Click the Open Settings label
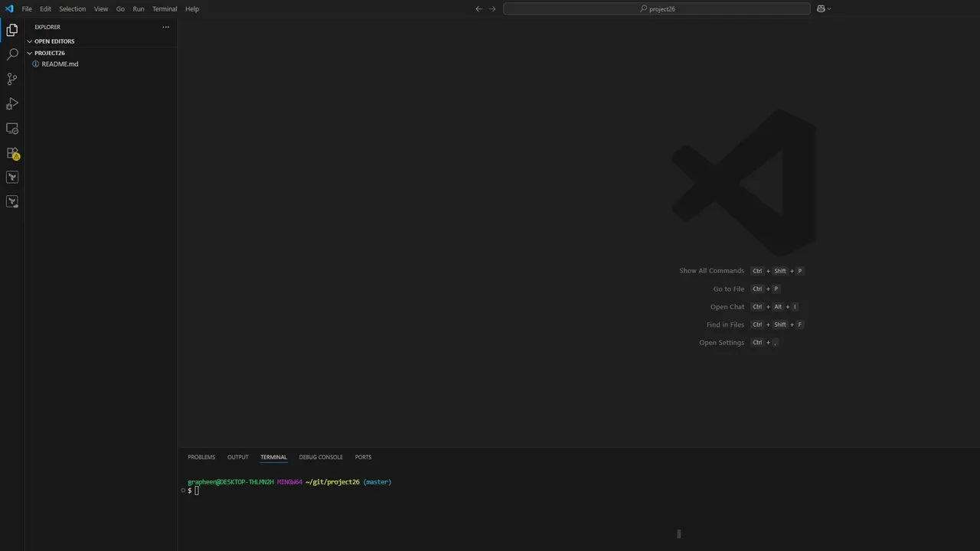980x551 pixels. [x=721, y=343]
